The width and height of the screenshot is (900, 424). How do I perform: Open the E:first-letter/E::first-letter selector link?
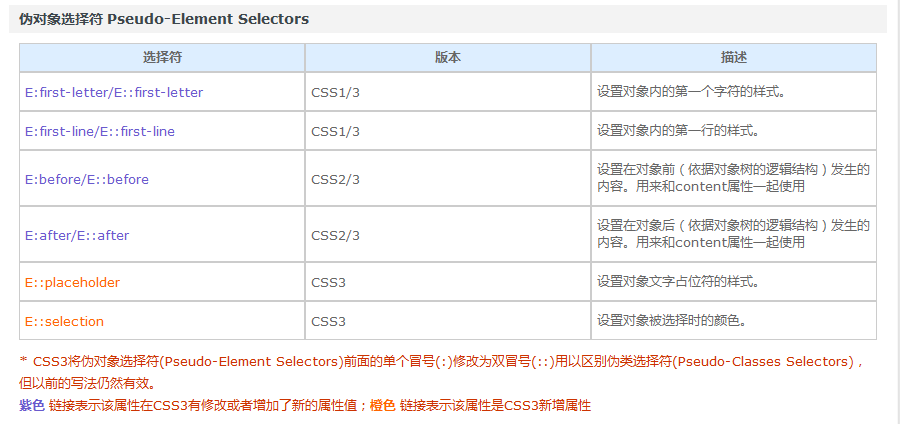114,92
